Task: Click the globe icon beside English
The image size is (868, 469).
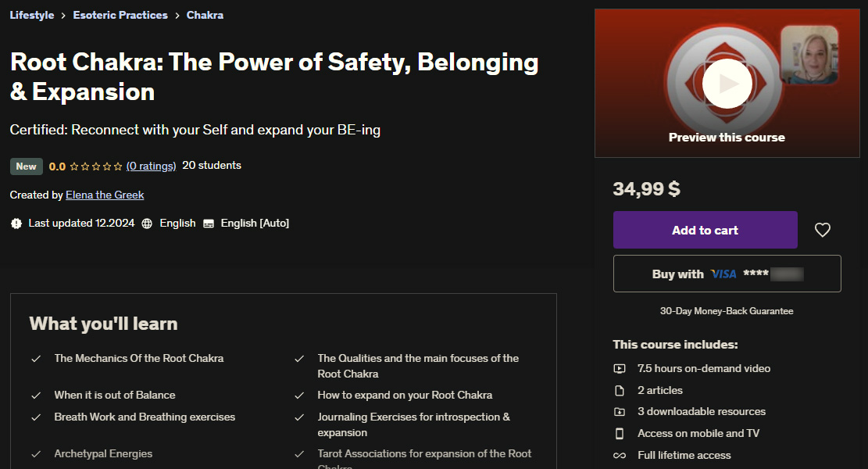Action: (146, 223)
